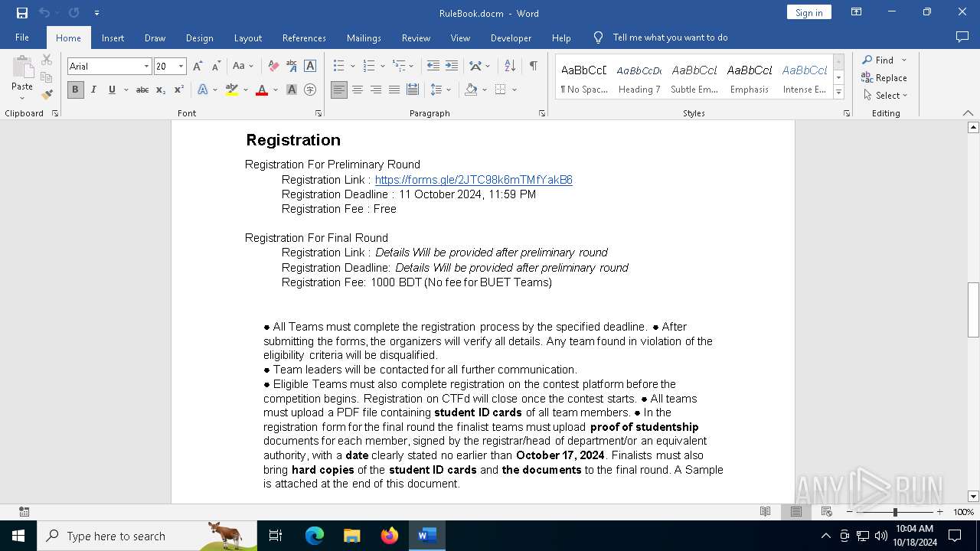This screenshot has width=980, height=551.
Task: Apply the Subtle Emphasis style
Action: click(694, 78)
